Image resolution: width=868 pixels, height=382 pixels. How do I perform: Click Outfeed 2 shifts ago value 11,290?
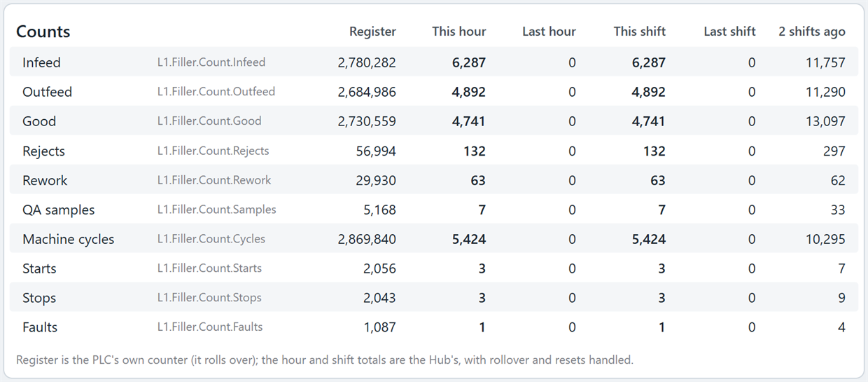click(825, 92)
